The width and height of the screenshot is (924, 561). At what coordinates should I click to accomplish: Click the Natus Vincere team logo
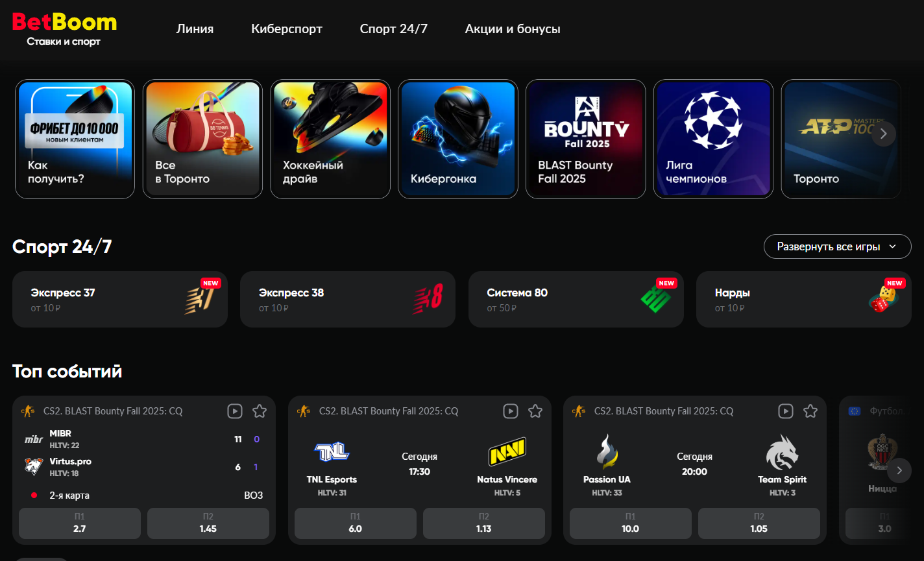[507, 451]
